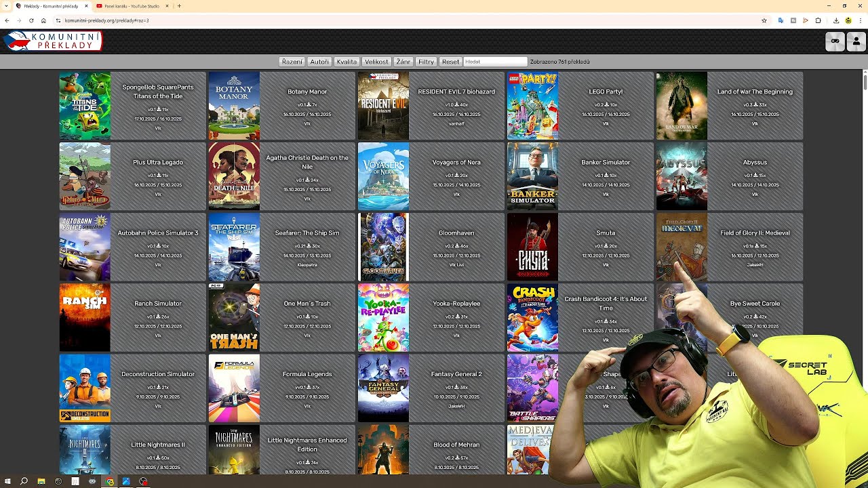
Task: Close the YouTube Studio tab
Action: click(x=167, y=6)
